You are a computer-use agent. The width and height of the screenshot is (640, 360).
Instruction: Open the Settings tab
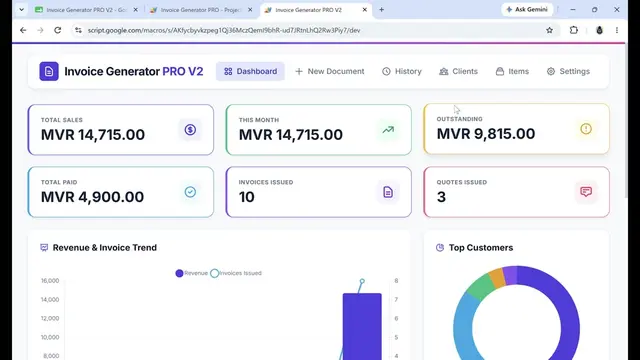coord(568,71)
